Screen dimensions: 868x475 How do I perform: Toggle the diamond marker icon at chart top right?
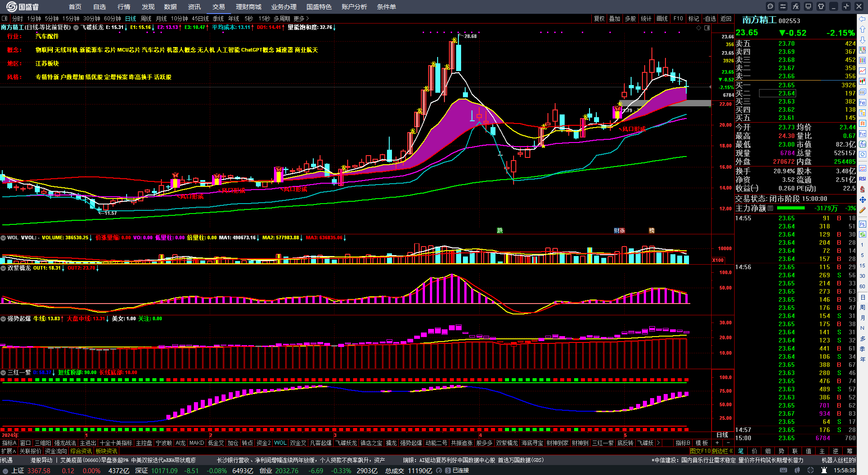699,28
